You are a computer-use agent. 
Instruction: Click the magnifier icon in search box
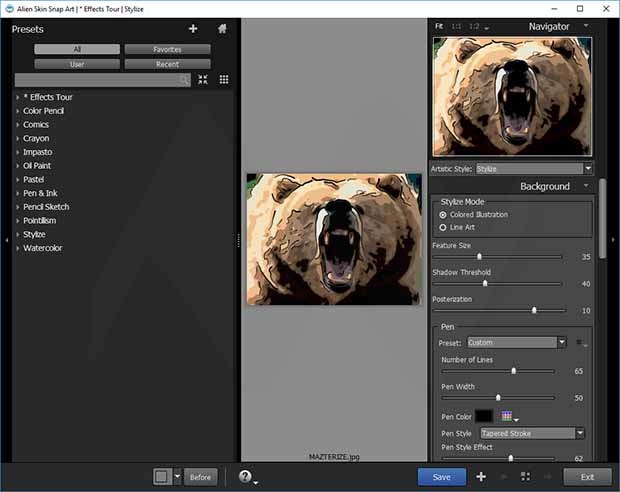click(x=184, y=80)
